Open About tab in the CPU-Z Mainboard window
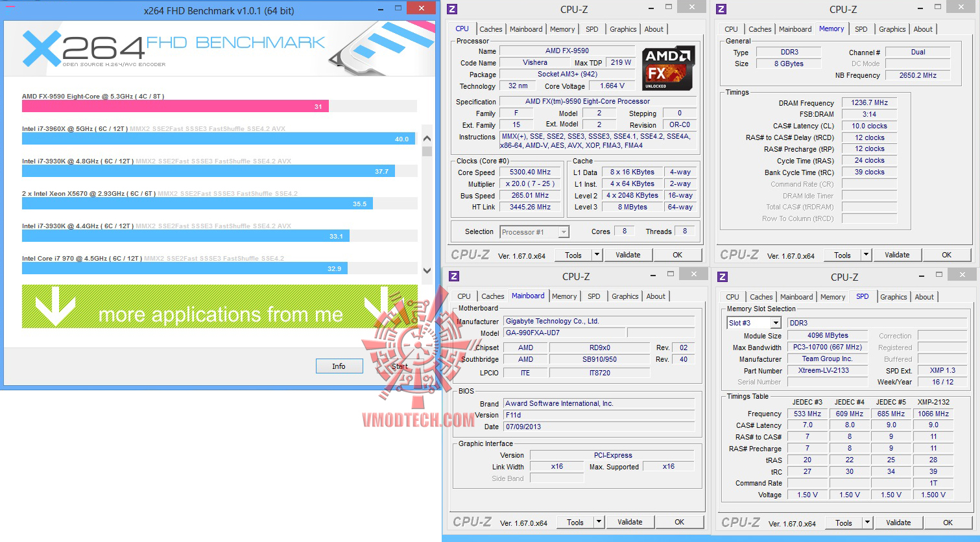 pos(656,296)
